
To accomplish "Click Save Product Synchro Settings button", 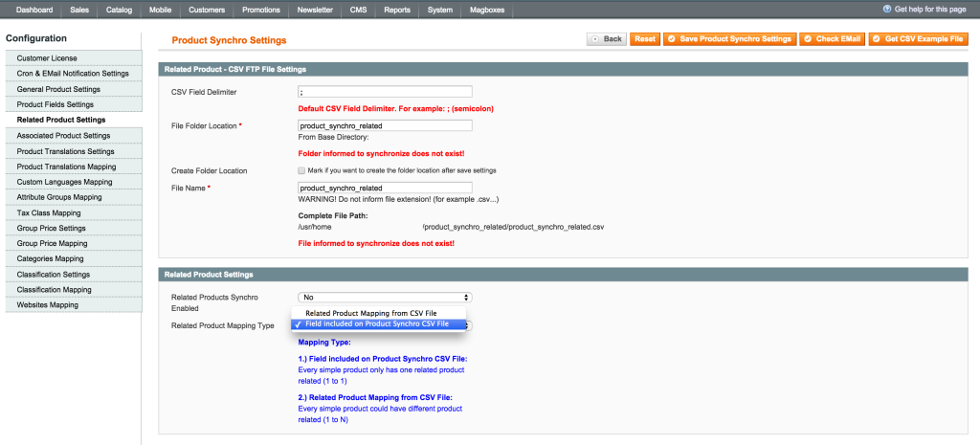I will pyautogui.click(x=730, y=39).
